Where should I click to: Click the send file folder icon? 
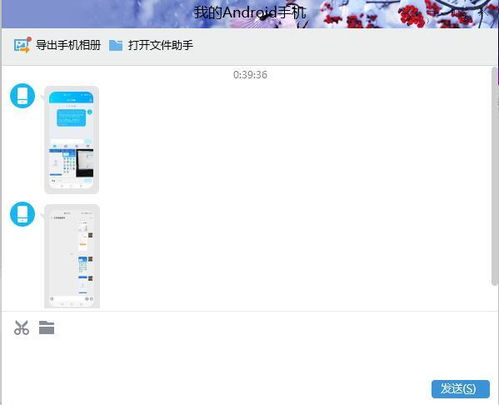[46, 327]
